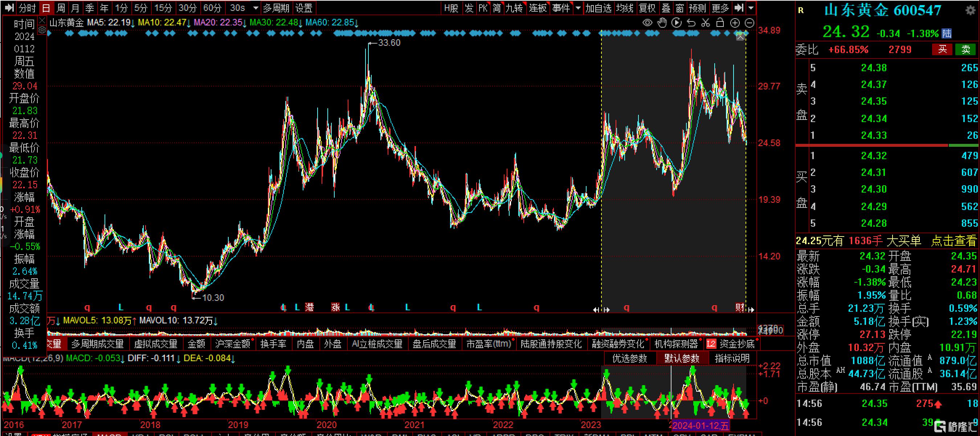Select the 年 yearly period

[x=104, y=8]
